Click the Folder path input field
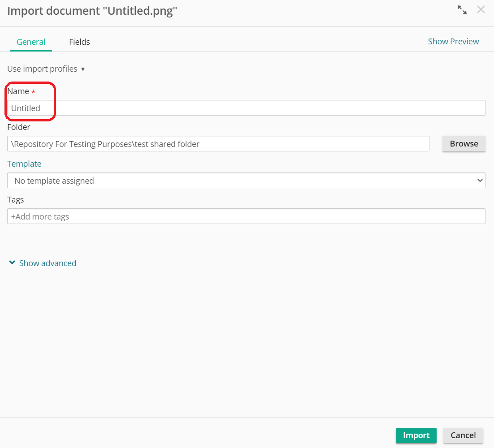The height and width of the screenshot is (448, 494). click(218, 143)
